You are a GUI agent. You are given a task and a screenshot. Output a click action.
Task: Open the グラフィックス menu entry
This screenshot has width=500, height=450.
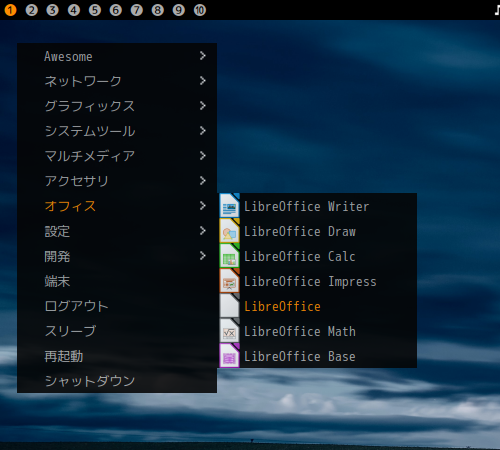[117, 106]
